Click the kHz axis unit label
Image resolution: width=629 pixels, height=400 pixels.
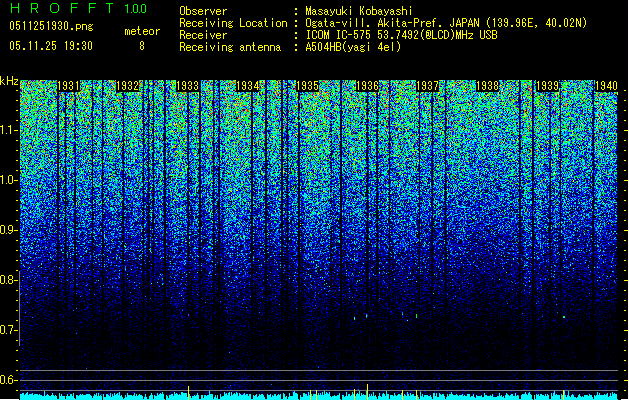coord(9,81)
